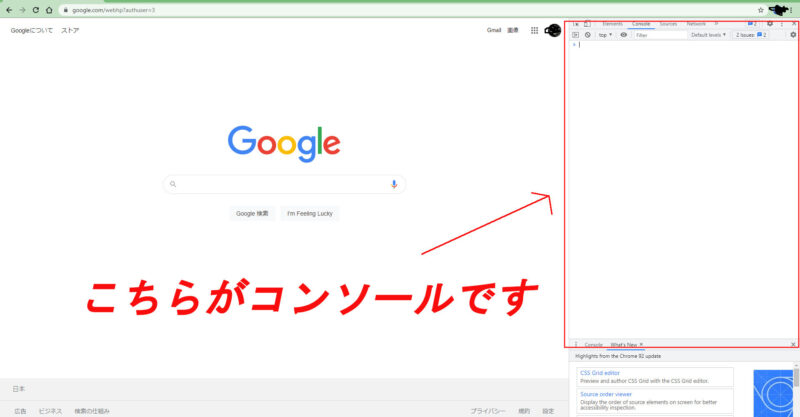Focus the console Filter input

click(661, 35)
